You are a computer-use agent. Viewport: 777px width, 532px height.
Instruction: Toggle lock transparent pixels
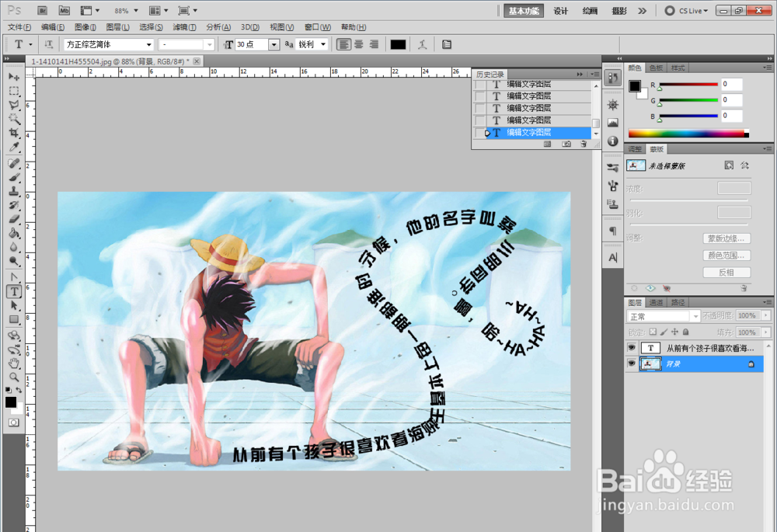pyautogui.click(x=653, y=332)
